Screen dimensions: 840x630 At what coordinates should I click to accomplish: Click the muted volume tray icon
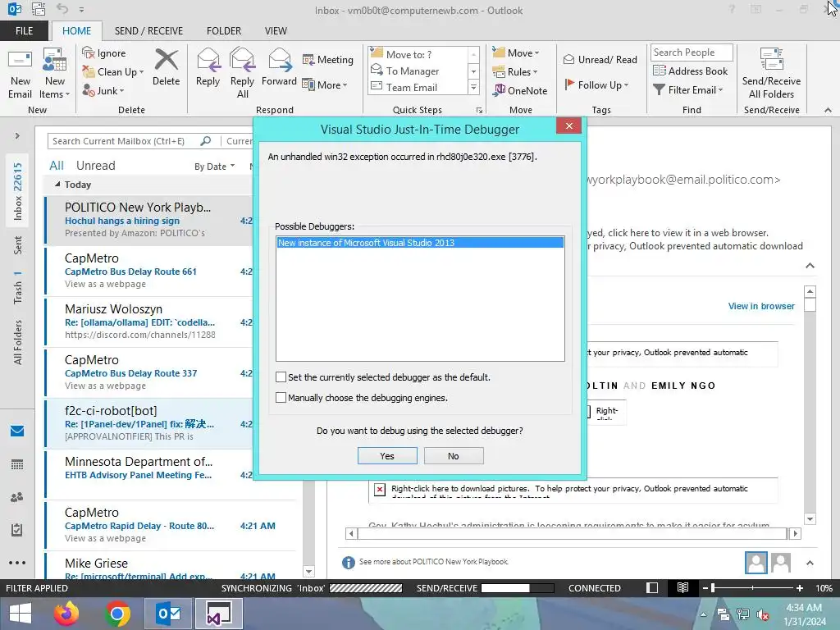[763, 614]
